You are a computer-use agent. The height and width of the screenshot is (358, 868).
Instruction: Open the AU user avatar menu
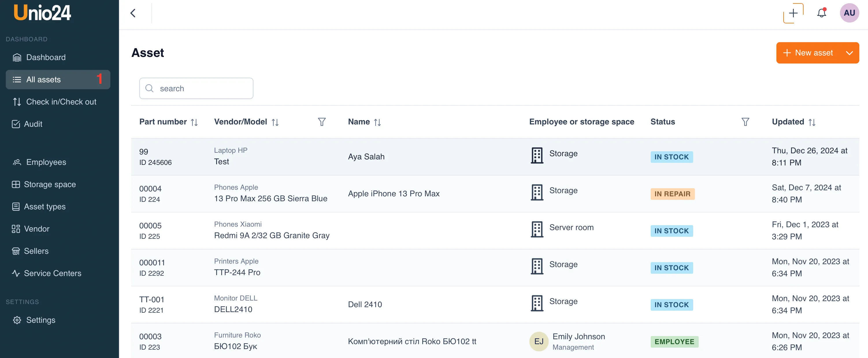849,13
